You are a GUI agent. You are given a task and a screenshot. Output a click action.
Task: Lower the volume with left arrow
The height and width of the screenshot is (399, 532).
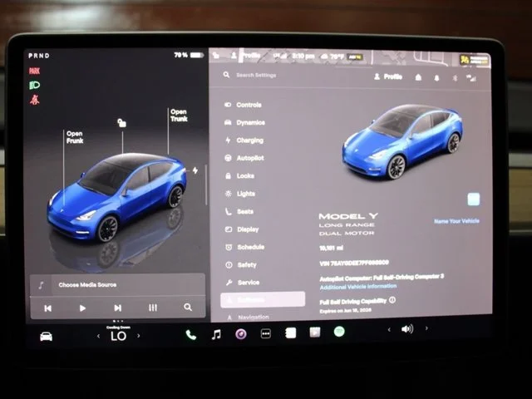coord(389,329)
